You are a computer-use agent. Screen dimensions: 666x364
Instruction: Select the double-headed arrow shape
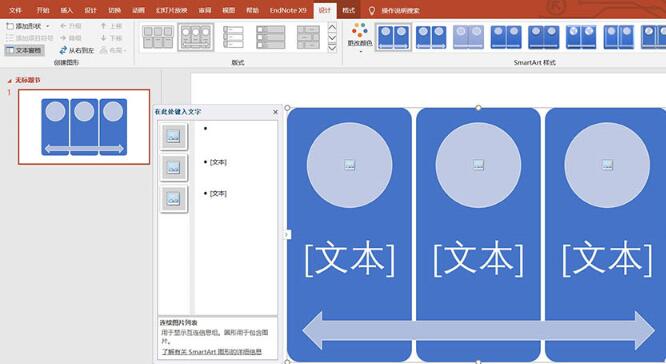(x=478, y=330)
